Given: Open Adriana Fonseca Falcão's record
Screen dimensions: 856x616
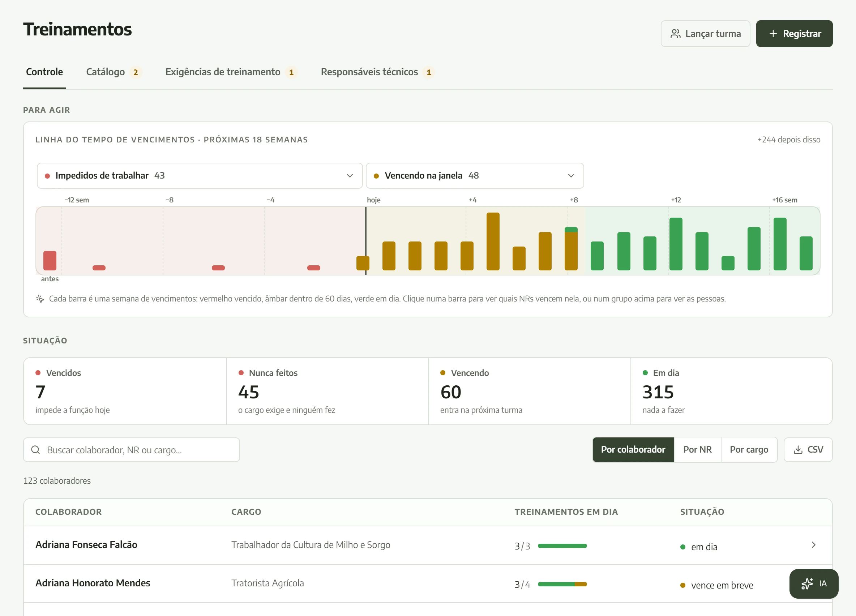Looking at the screenshot, I should (x=428, y=545).
